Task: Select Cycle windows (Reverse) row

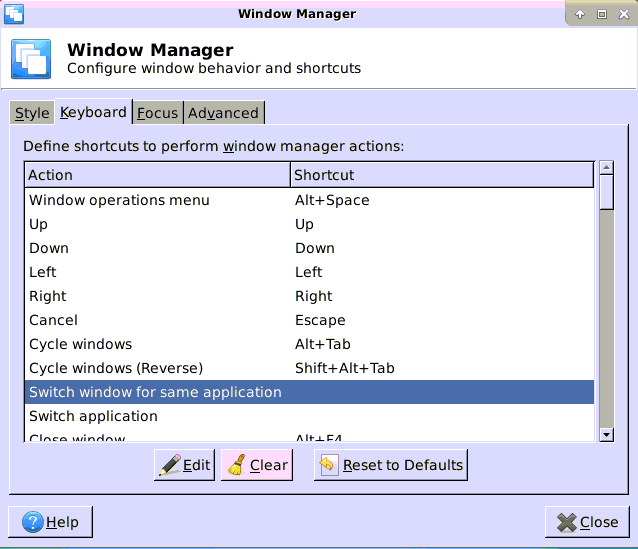Action: click(309, 368)
